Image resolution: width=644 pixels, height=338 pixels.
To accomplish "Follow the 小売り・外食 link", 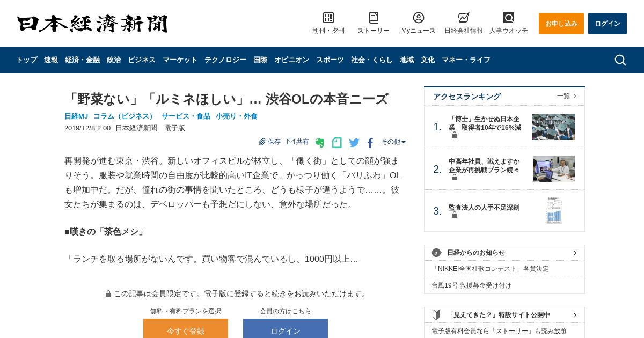I will [x=237, y=116].
